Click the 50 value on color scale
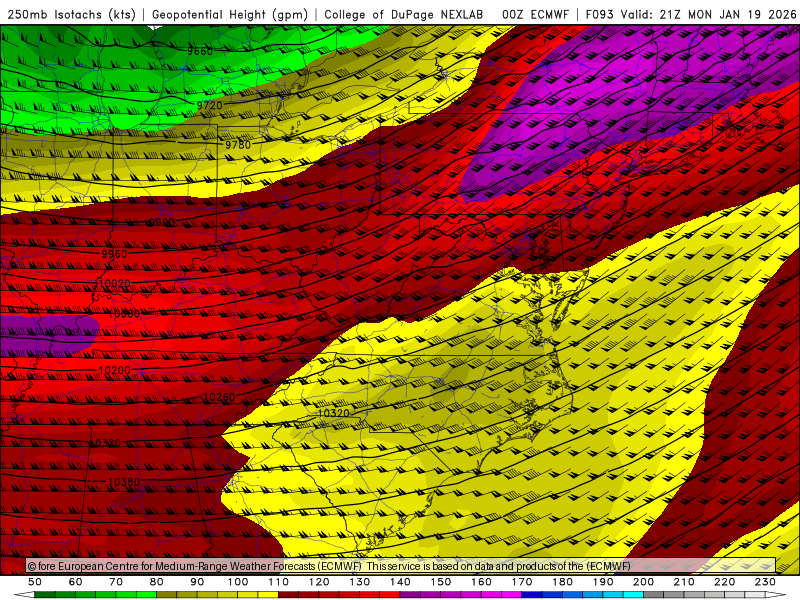800x600 pixels. (34, 582)
